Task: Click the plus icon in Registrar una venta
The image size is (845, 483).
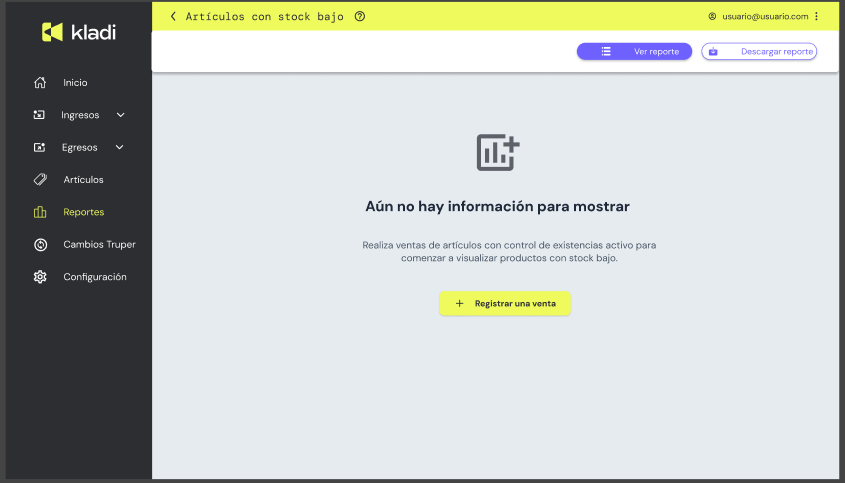Action: tap(459, 303)
